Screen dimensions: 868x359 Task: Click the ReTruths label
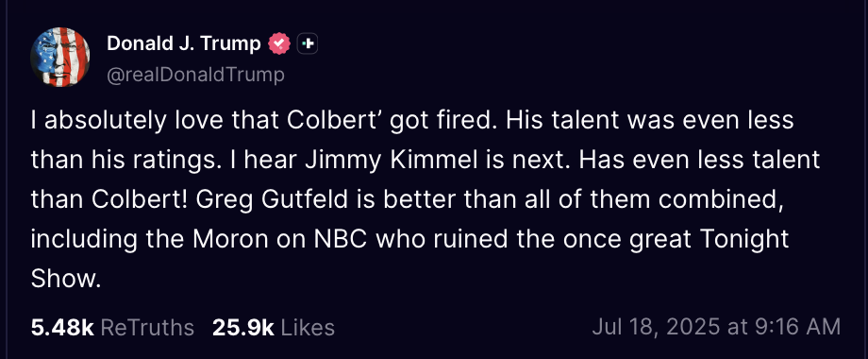(147, 328)
